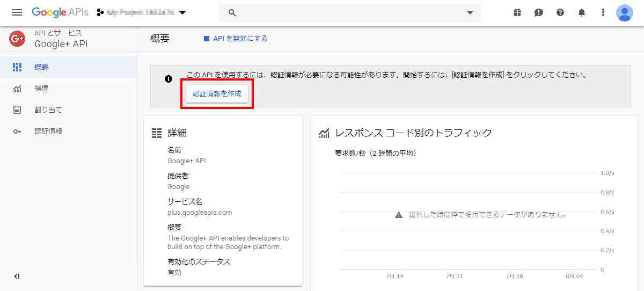Screen dimensions: 644x291
Task: Open the three-dot settings menu
Action: (603, 12)
